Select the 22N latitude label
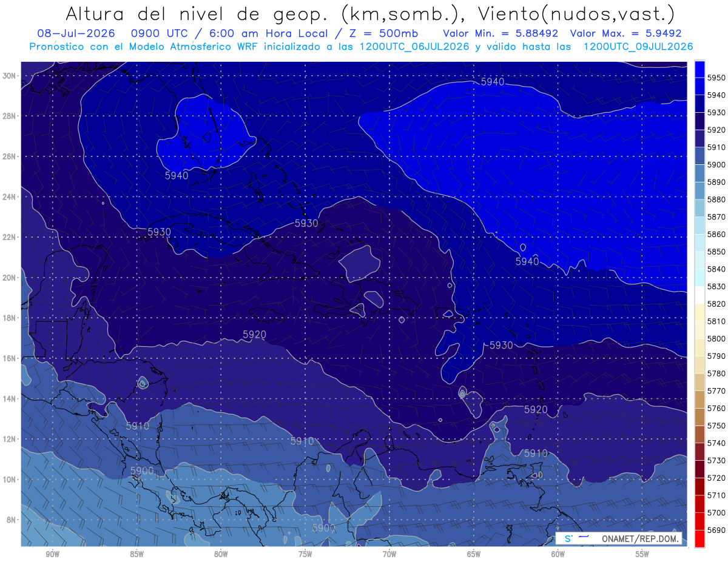The width and height of the screenshot is (728, 562). 10,237
